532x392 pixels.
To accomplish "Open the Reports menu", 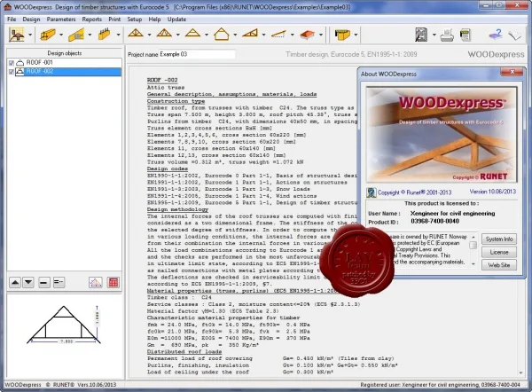I will coord(92,20).
